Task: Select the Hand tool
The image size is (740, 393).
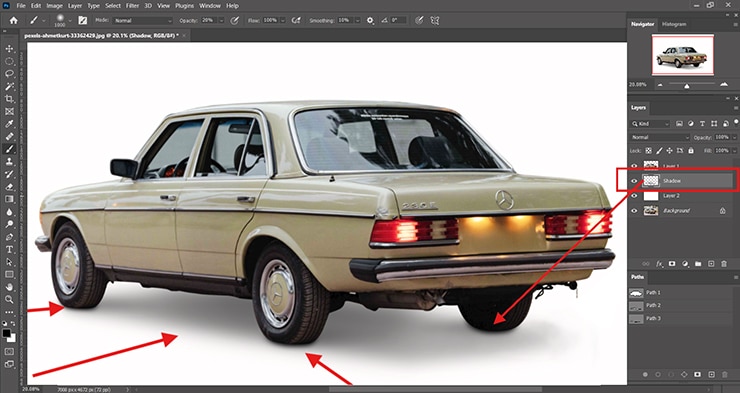Action: (9, 287)
